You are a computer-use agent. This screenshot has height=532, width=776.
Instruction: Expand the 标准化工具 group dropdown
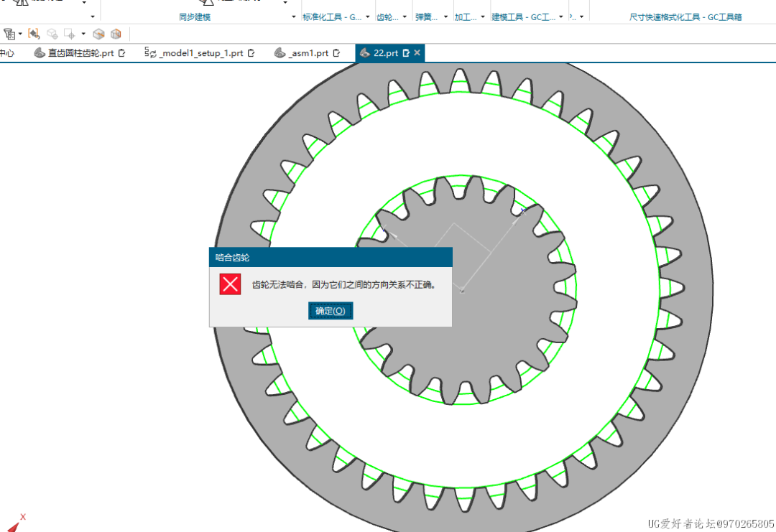pos(369,17)
